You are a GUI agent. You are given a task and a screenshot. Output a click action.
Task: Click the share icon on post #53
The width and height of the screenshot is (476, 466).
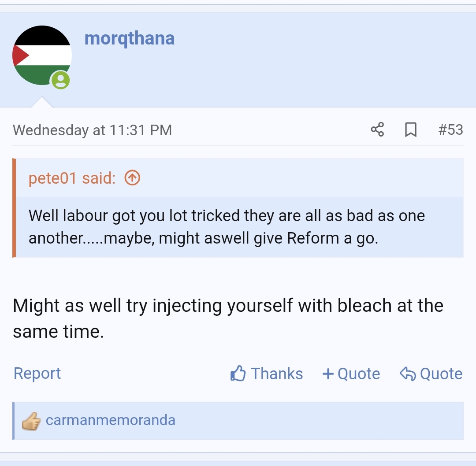(x=377, y=130)
